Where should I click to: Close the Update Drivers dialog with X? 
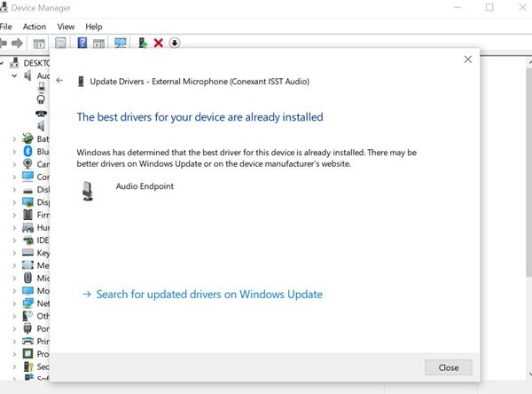pos(468,59)
